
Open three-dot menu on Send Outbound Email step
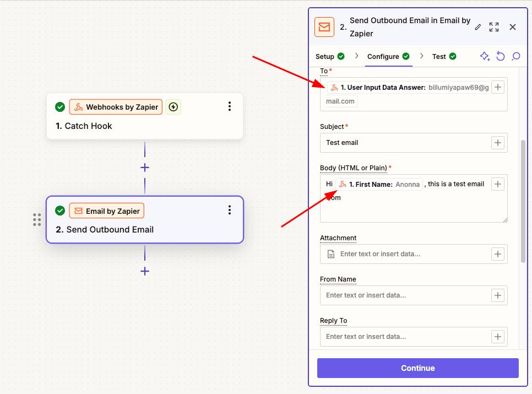pyautogui.click(x=230, y=211)
